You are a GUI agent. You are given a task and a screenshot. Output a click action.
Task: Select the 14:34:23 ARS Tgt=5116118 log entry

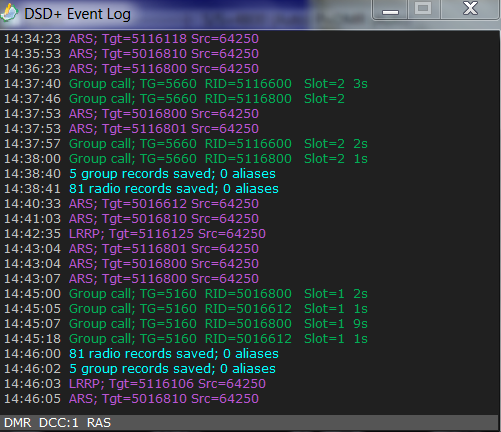tap(131, 39)
